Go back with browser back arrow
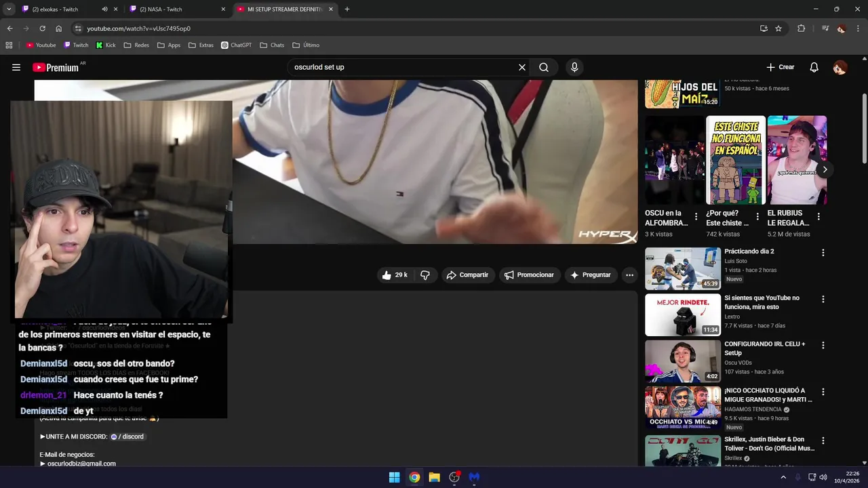Image resolution: width=868 pixels, height=488 pixels. click(x=9, y=28)
